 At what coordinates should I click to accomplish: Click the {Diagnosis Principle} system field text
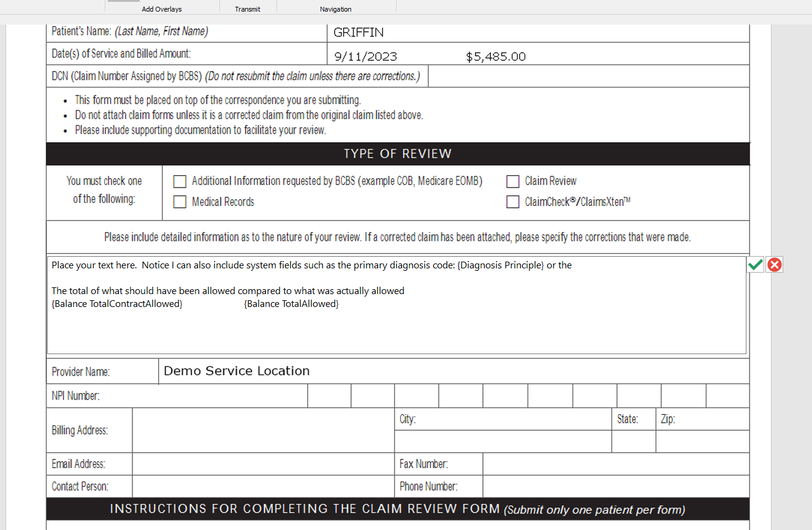[501, 265]
